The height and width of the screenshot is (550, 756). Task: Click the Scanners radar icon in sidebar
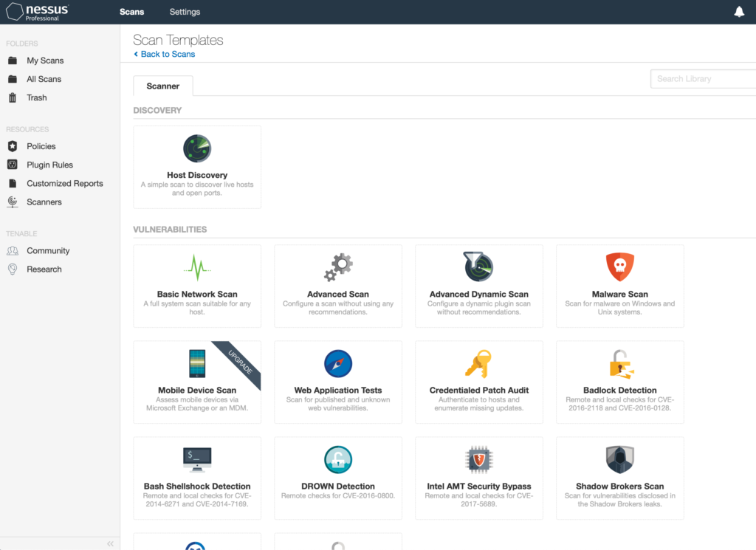13,202
